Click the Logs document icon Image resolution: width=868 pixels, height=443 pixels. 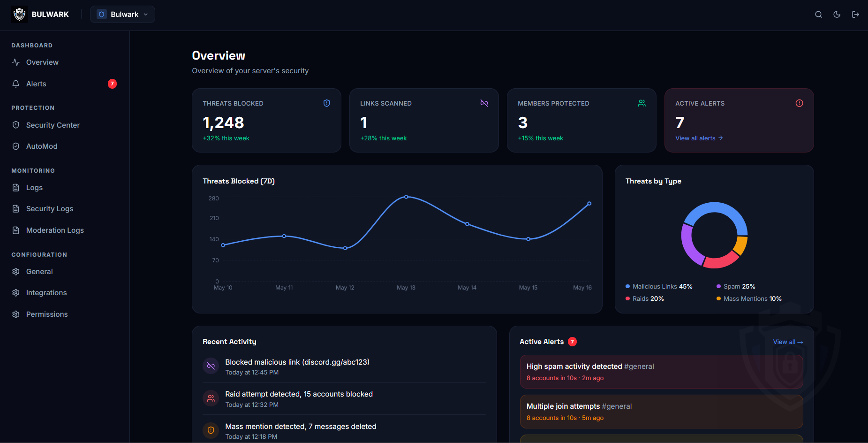(x=16, y=188)
